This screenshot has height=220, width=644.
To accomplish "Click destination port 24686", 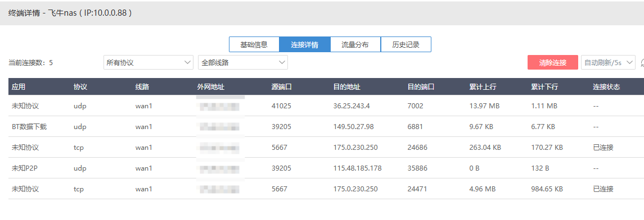I will pyautogui.click(x=417, y=147).
